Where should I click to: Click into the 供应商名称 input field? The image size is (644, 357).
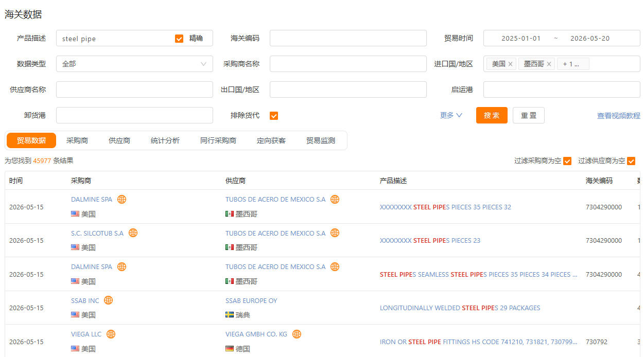pyautogui.click(x=134, y=90)
